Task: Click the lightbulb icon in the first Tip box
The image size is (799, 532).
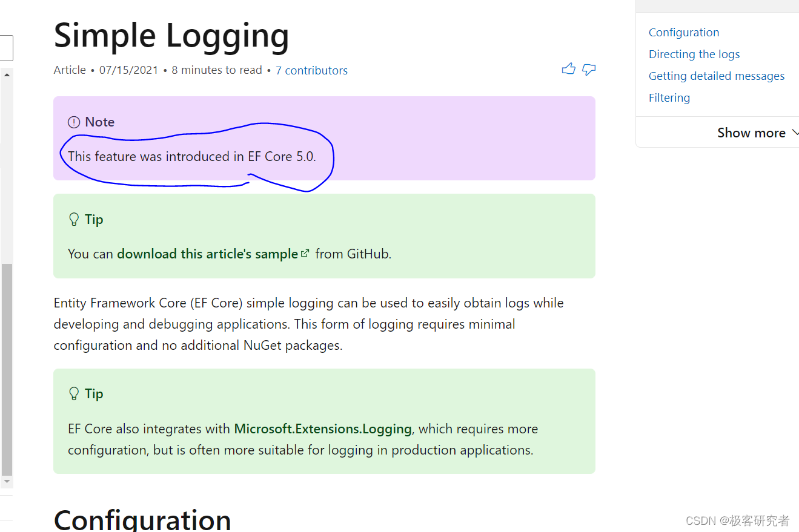Action: coord(74,218)
